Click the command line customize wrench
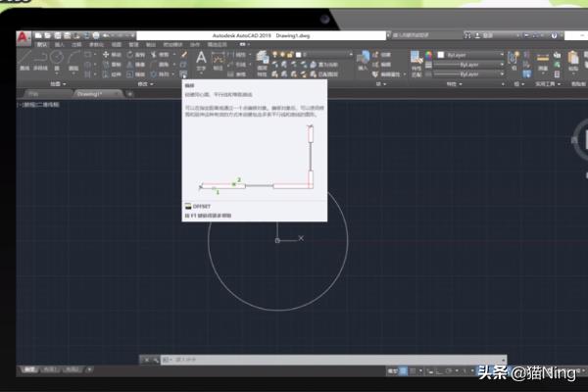 pos(156,360)
